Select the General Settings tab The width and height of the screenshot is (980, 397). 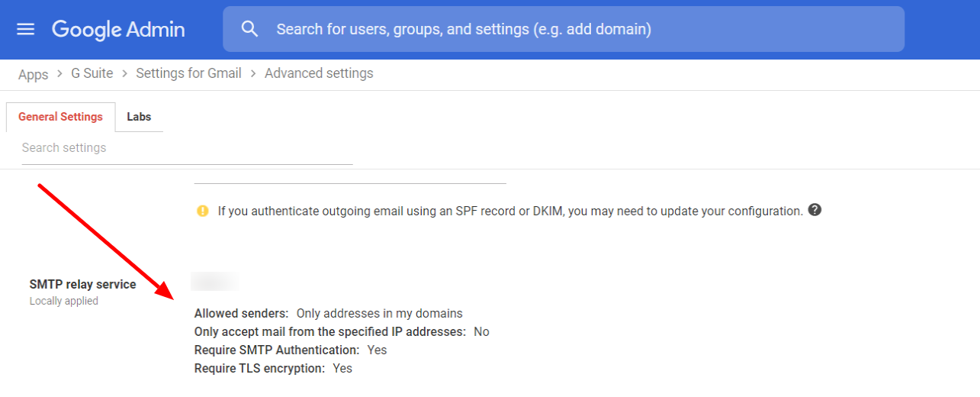pyautogui.click(x=60, y=117)
